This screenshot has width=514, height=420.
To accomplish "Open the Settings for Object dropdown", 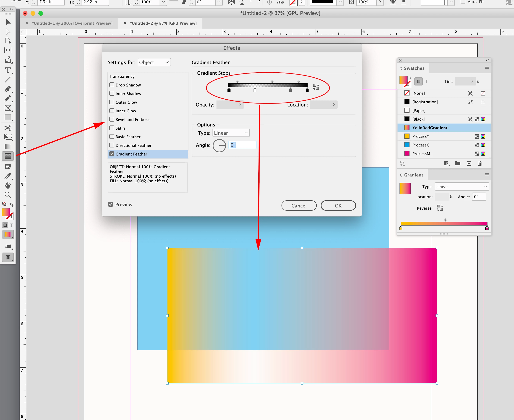I will (x=154, y=62).
